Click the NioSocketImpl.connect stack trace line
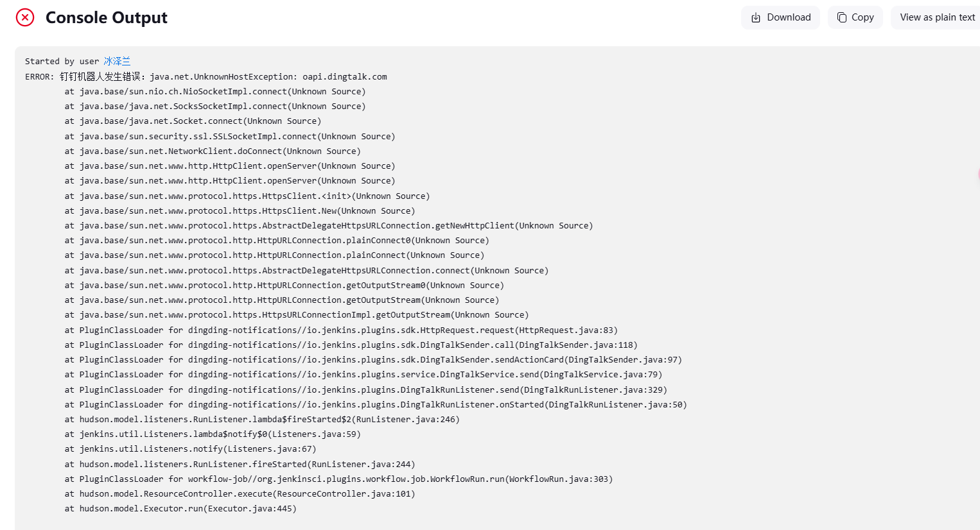Viewport: 980px width, 530px height. 214,92
